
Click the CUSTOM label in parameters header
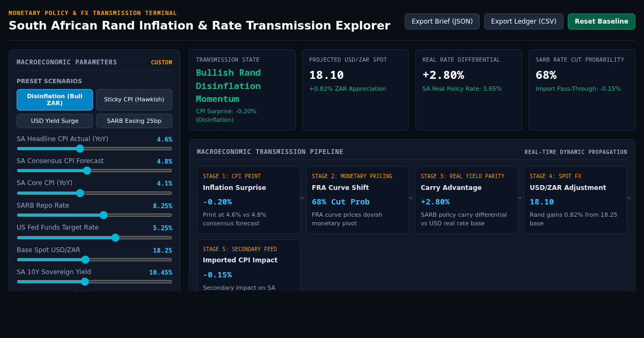pyautogui.click(x=162, y=62)
